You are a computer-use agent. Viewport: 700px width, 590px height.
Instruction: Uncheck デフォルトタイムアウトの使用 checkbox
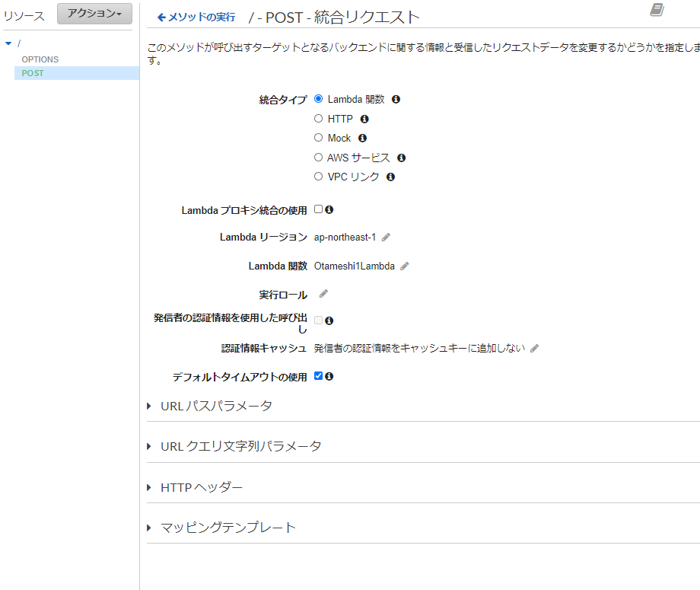coord(318,376)
